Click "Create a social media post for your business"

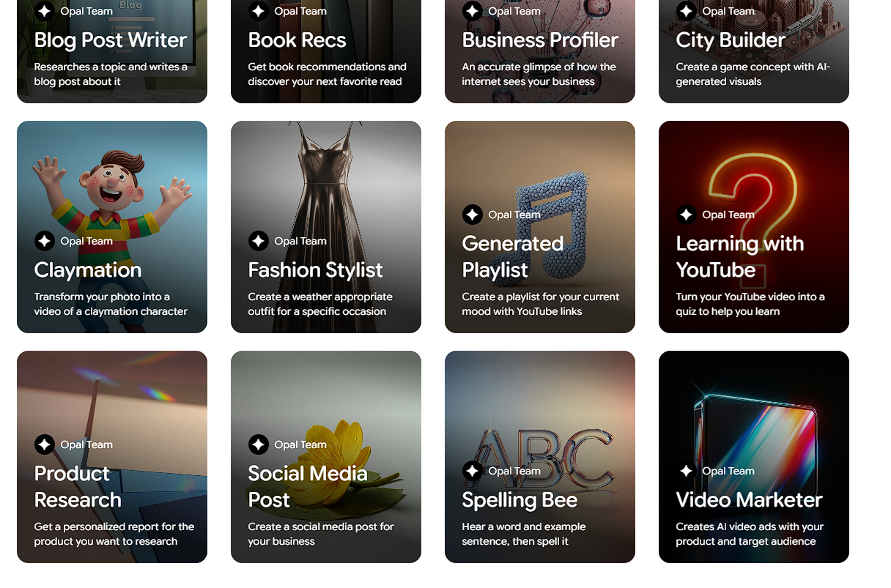(321, 534)
